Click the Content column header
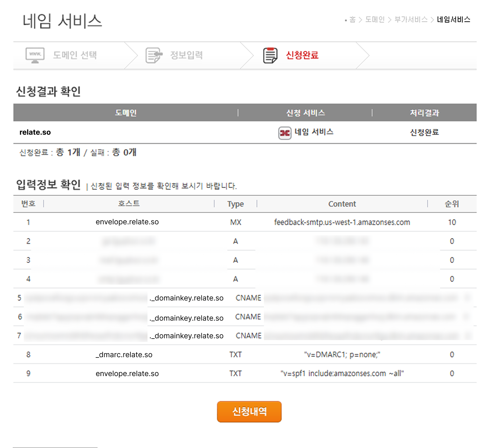This screenshot has width=487, height=448. 342,204
